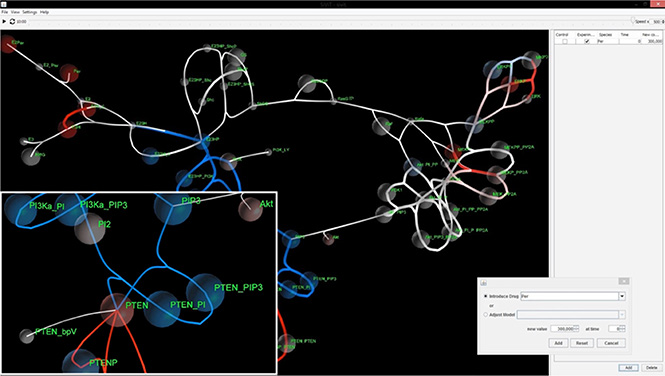This screenshot has width=665, height=376.
Task: Choose the Adjust Model radio button
Action: click(486, 315)
